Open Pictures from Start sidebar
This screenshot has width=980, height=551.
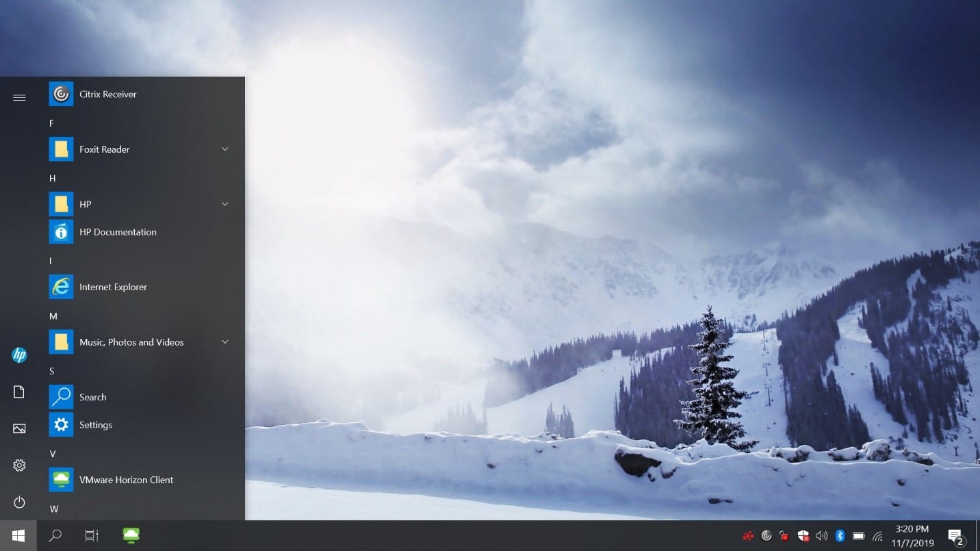(x=19, y=428)
